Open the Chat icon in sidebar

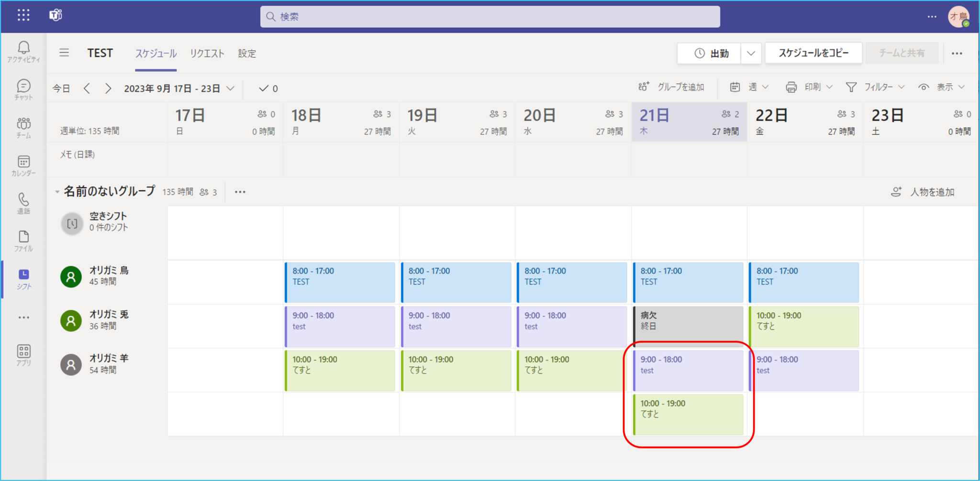[23, 89]
